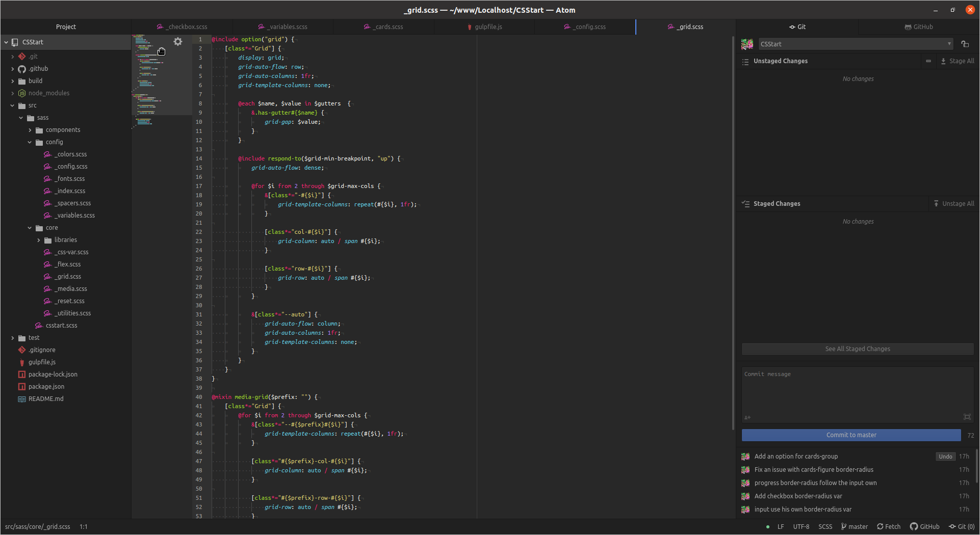
Task: Click the SCSS grammar selector
Action: pyautogui.click(x=825, y=527)
